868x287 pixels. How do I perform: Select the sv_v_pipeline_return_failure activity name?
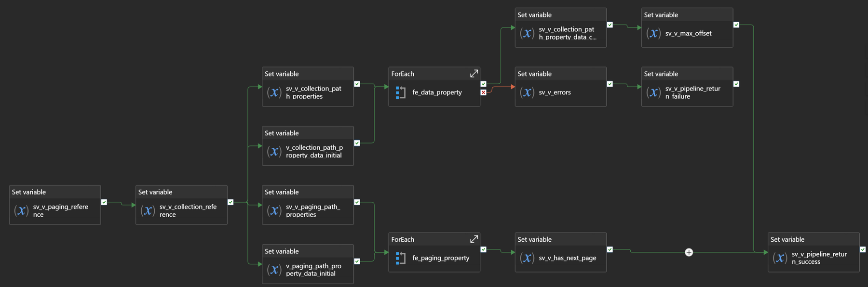[x=693, y=92]
